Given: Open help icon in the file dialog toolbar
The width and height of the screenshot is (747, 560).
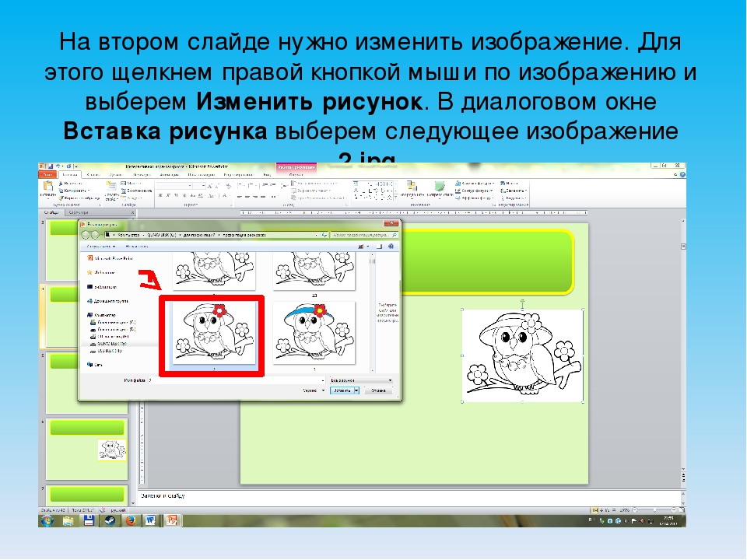Looking at the screenshot, I should pos(391,247).
